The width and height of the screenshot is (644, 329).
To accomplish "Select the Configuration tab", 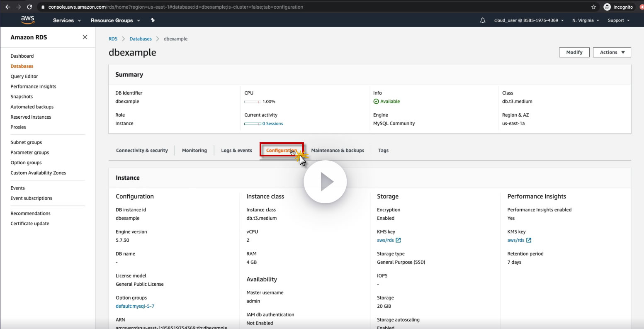I will (282, 151).
